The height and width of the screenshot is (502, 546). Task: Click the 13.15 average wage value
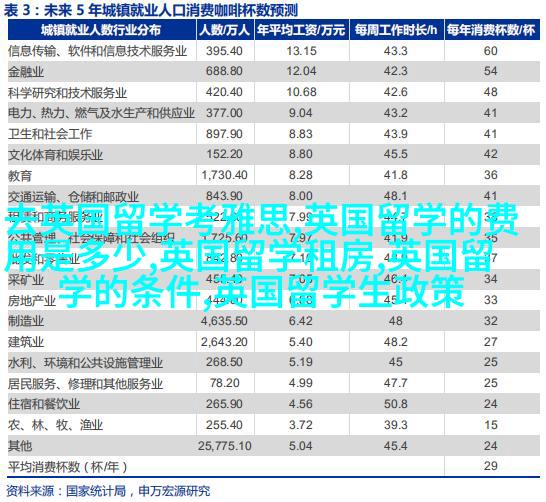(x=301, y=51)
